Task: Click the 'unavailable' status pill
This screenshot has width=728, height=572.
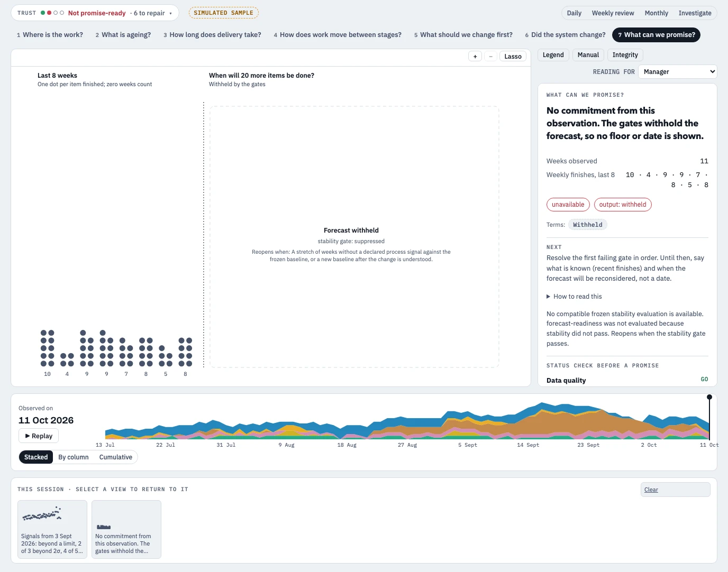Action: (x=568, y=205)
